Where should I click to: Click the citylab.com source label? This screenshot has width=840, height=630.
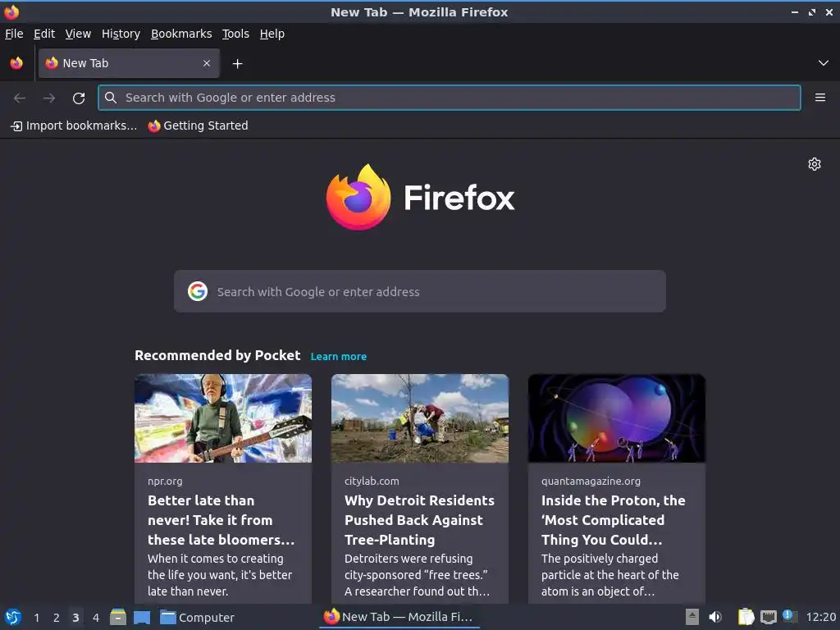(x=372, y=481)
